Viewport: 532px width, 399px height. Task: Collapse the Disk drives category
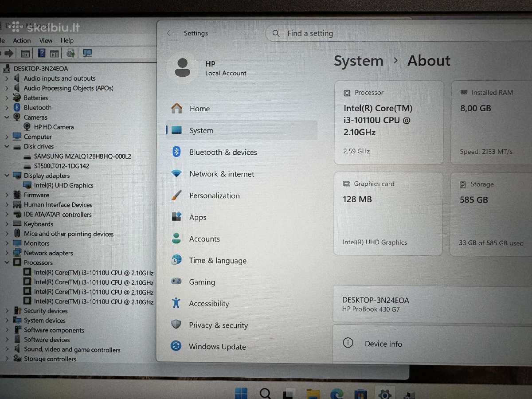click(x=7, y=146)
